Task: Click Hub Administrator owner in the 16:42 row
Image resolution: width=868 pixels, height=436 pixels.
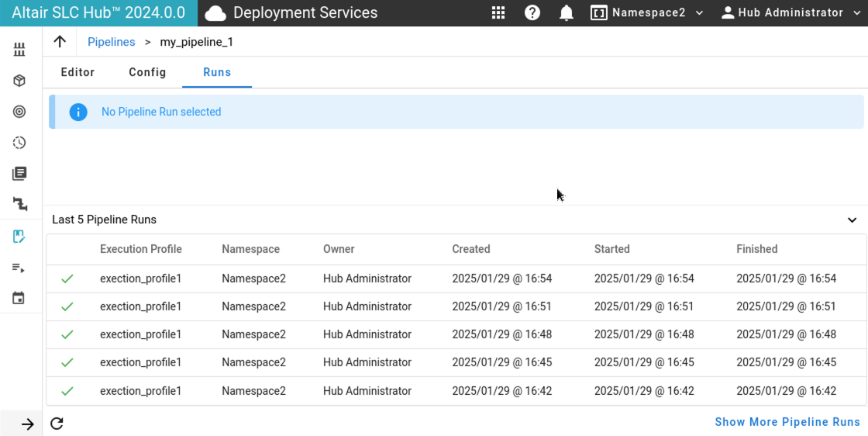Action: pyautogui.click(x=367, y=391)
